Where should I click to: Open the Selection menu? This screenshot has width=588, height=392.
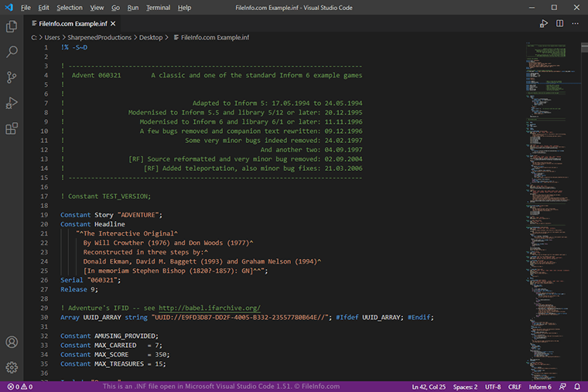coord(70,8)
